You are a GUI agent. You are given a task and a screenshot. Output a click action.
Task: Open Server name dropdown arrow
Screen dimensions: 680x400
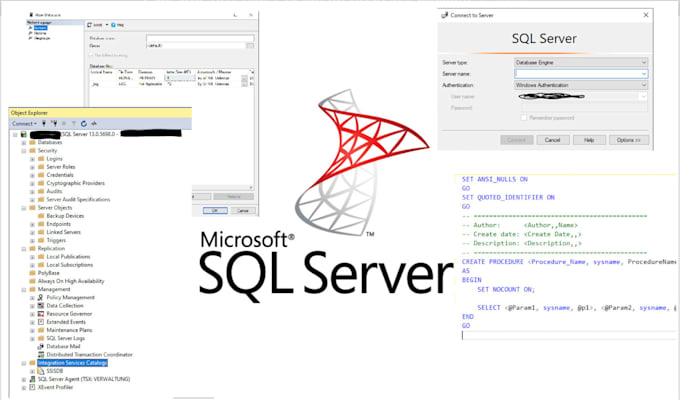pos(644,74)
